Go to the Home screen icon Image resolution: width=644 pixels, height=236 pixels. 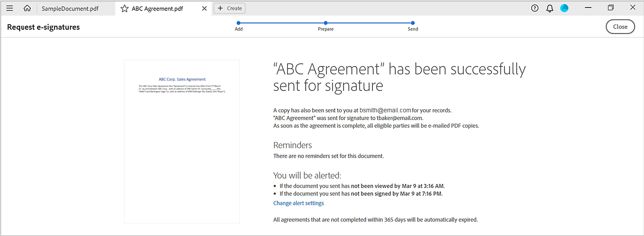tap(27, 8)
